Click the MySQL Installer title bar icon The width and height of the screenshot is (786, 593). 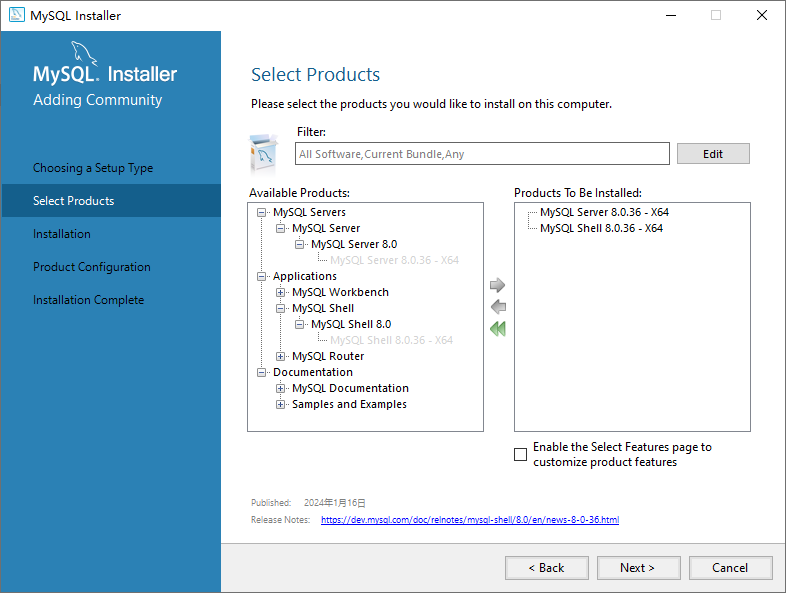[17, 15]
